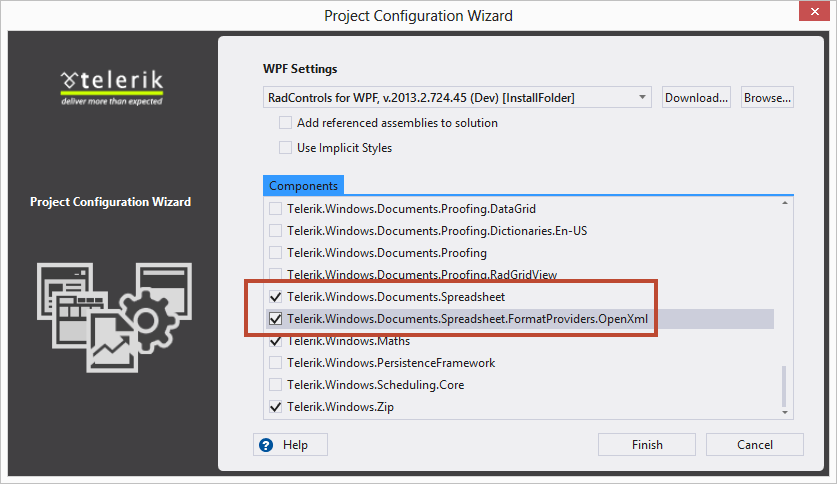The image size is (837, 484).
Task: Open the RadControls for WPF version dropdown
Action: 641,98
